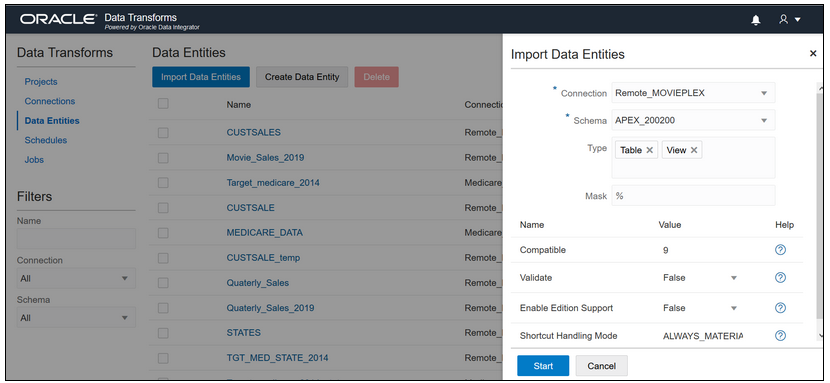Screen dimensions: 830x383
Task: Remove the Table type tag
Action: tap(649, 150)
